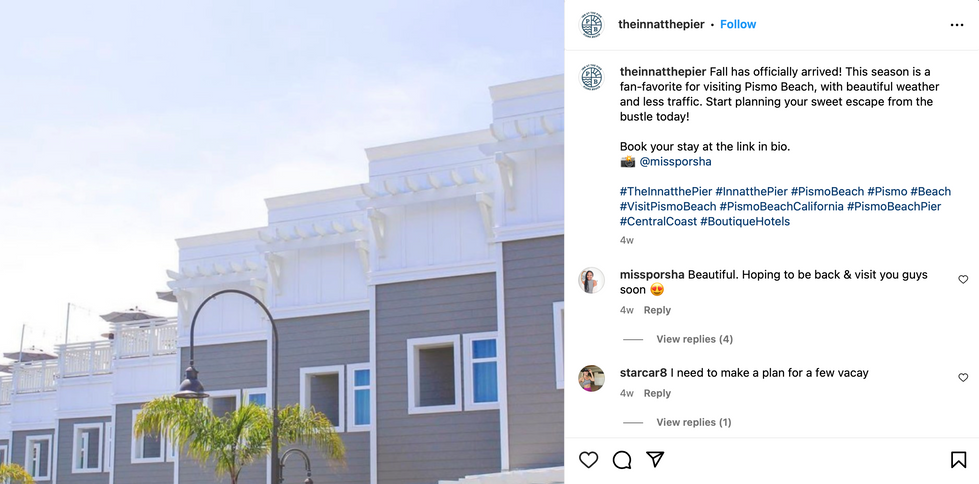Share the post via paper plane icon
This screenshot has height=484, width=979.
654,460
